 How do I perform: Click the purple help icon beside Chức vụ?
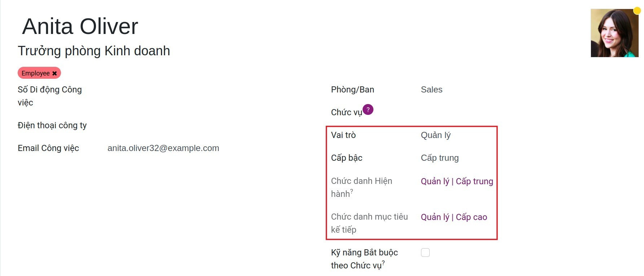click(368, 109)
